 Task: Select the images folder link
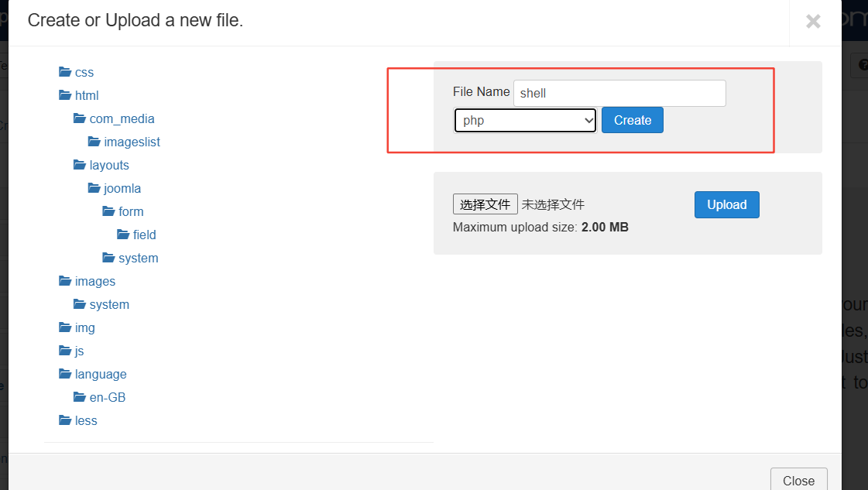95,282
